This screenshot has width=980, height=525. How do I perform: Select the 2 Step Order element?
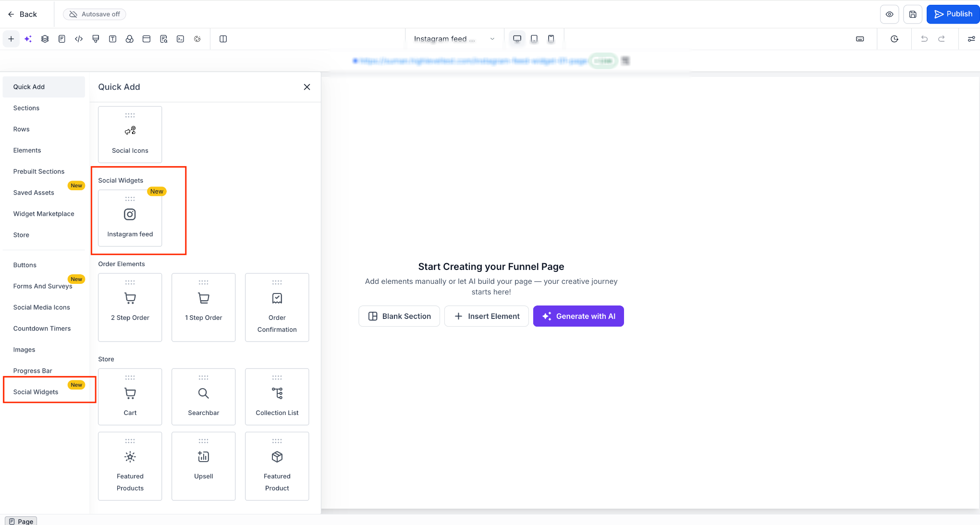click(x=130, y=307)
